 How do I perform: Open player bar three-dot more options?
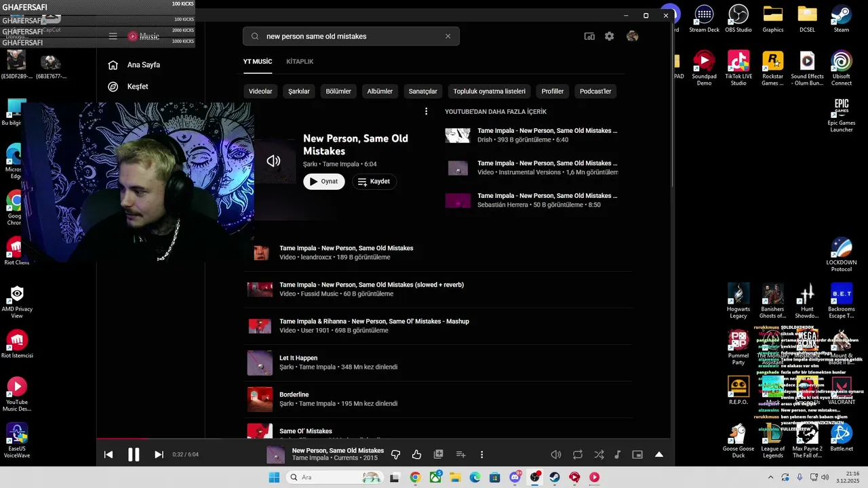pyautogui.click(x=482, y=455)
